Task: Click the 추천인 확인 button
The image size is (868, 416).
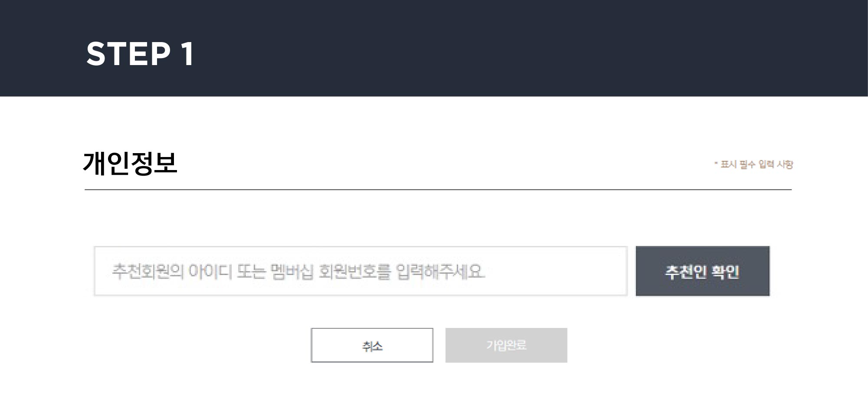Action: [x=702, y=271]
